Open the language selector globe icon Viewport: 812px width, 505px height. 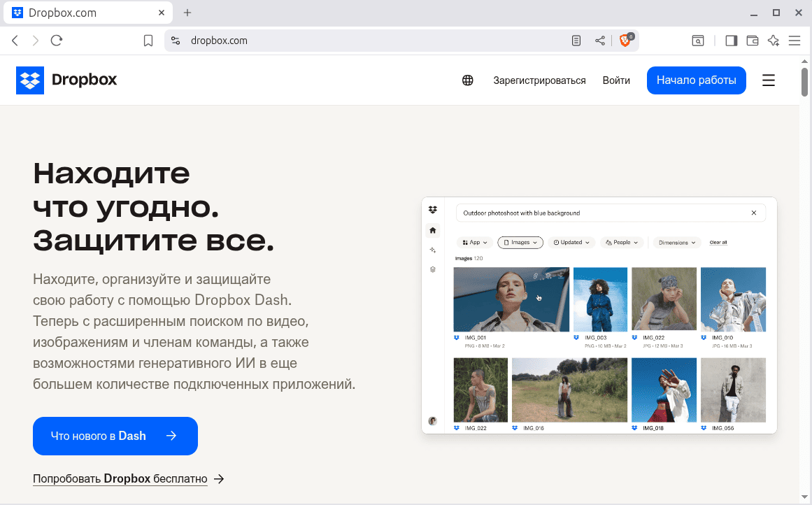coord(467,80)
